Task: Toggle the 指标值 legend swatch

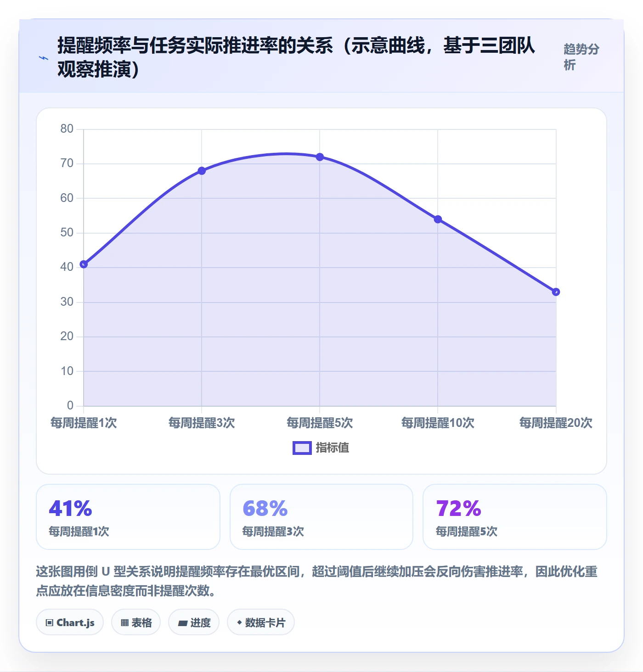Action: [x=302, y=448]
